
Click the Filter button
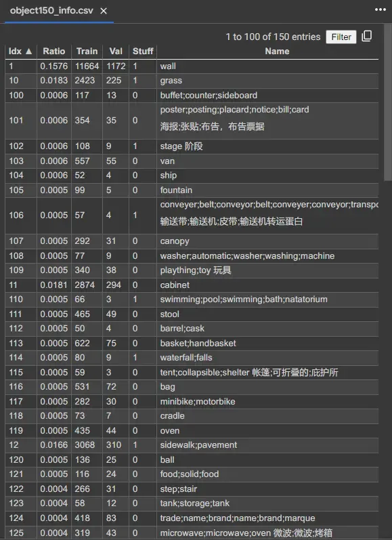pyautogui.click(x=341, y=37)
